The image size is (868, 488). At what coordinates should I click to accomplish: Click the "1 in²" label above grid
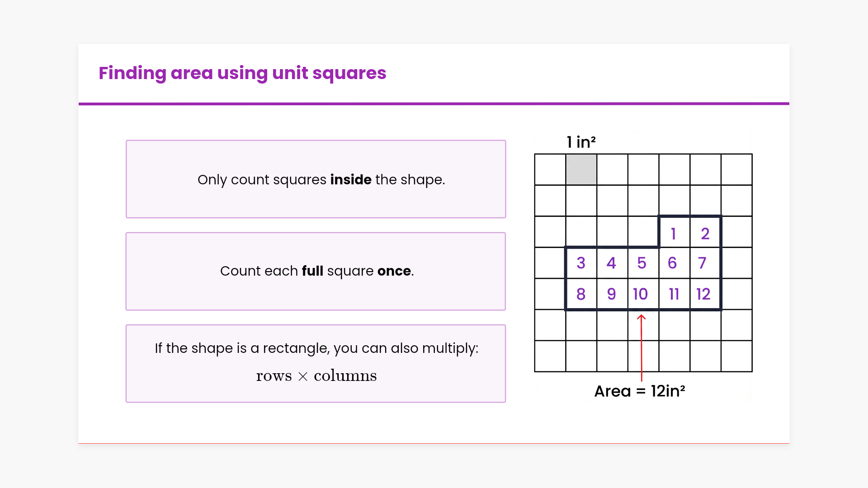click(581, 142)
